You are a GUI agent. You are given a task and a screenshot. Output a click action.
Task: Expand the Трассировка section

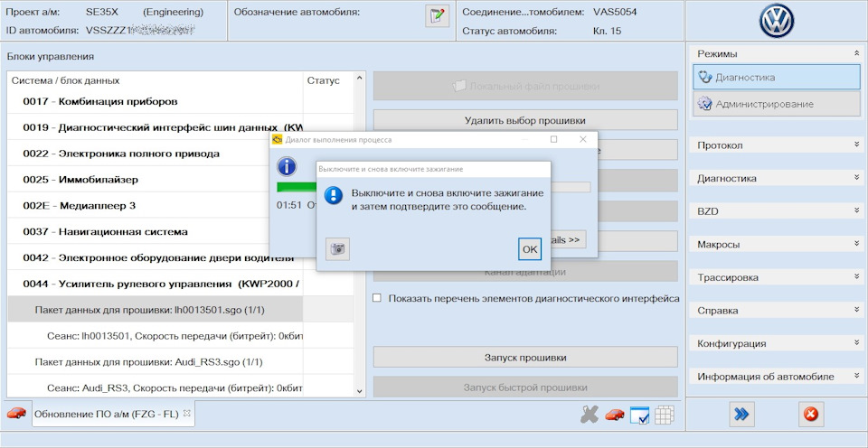pos(856,277)
